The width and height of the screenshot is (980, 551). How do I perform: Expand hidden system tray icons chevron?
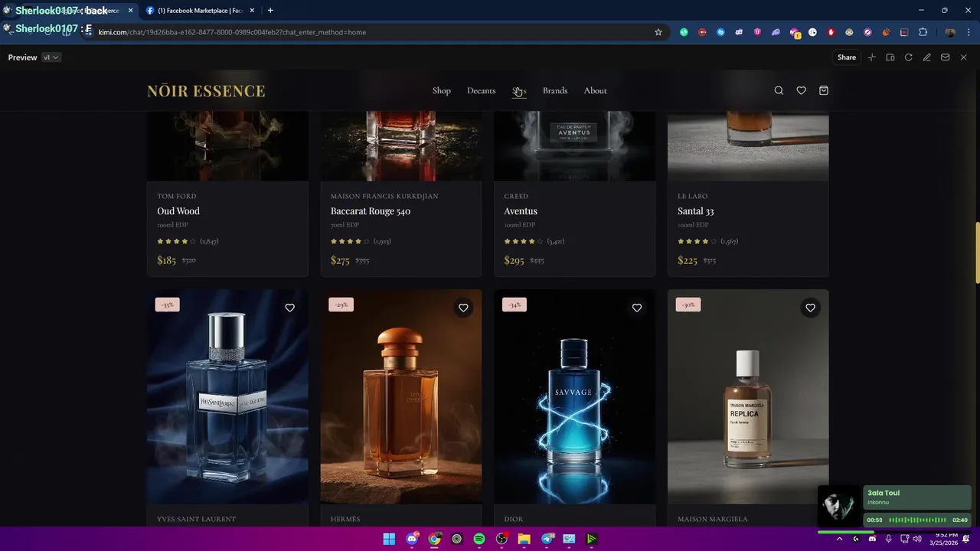839,539
